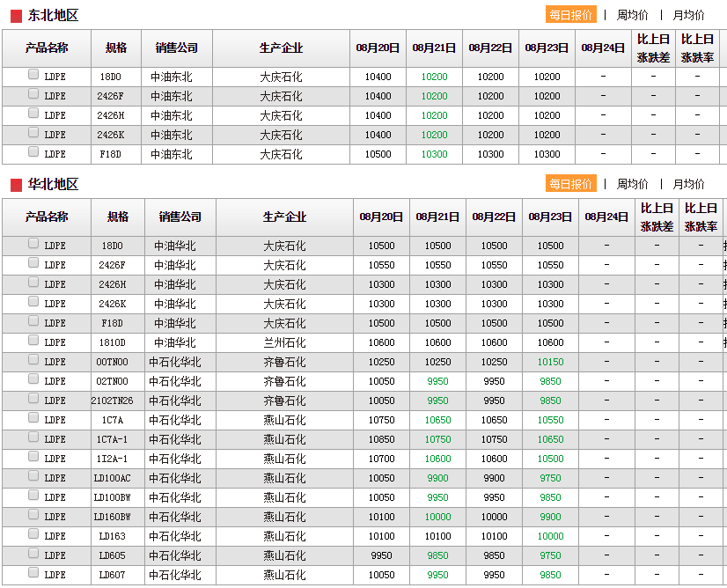
Task: Click 齐鲁石化 cell in 2102TN26 row
Action: [x=284, y=401]
